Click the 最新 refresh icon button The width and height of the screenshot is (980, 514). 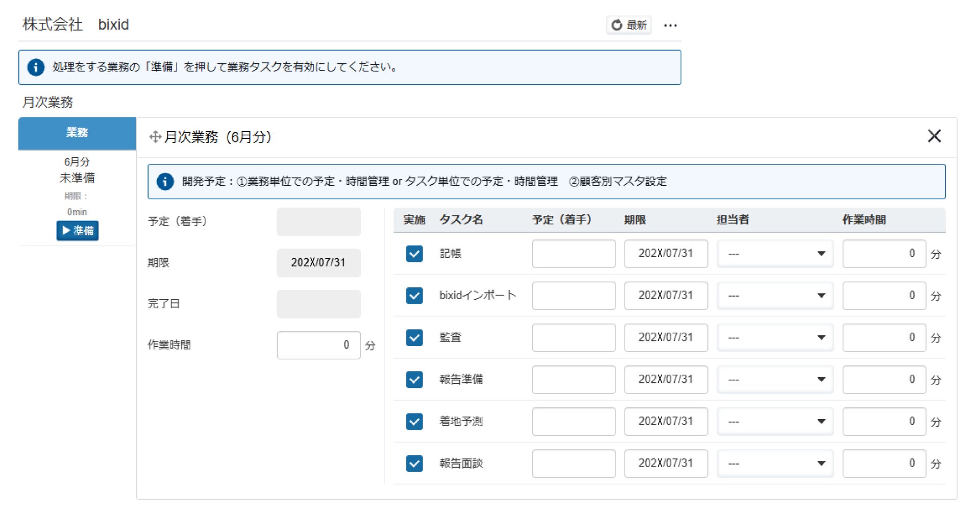click(x=628, y=25)
